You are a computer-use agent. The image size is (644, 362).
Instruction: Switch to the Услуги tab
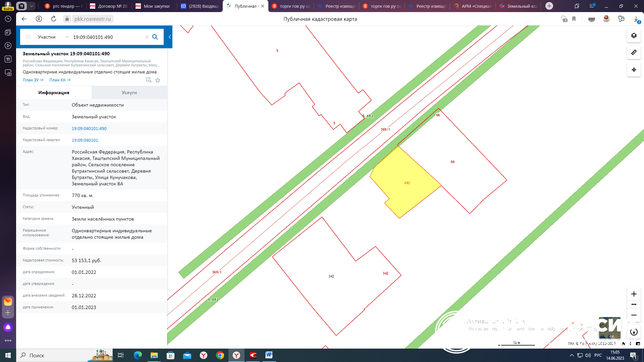click(129, 93)
